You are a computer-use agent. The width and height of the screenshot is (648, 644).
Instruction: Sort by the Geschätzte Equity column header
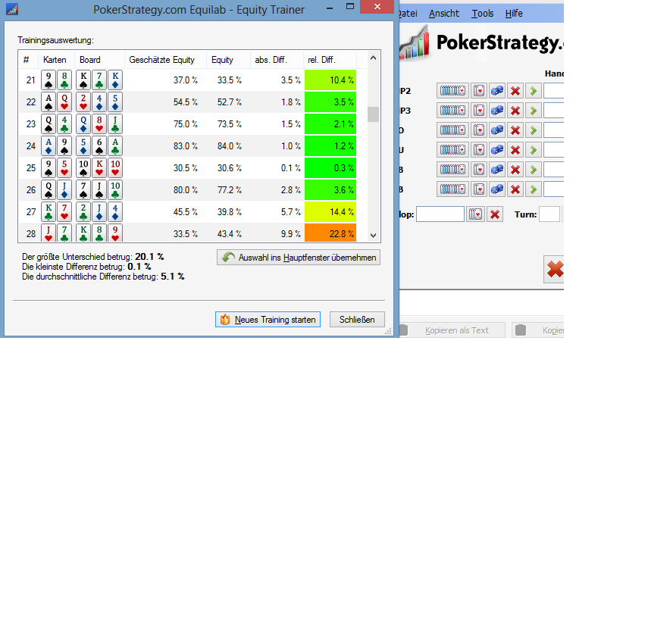click(165, 60)
